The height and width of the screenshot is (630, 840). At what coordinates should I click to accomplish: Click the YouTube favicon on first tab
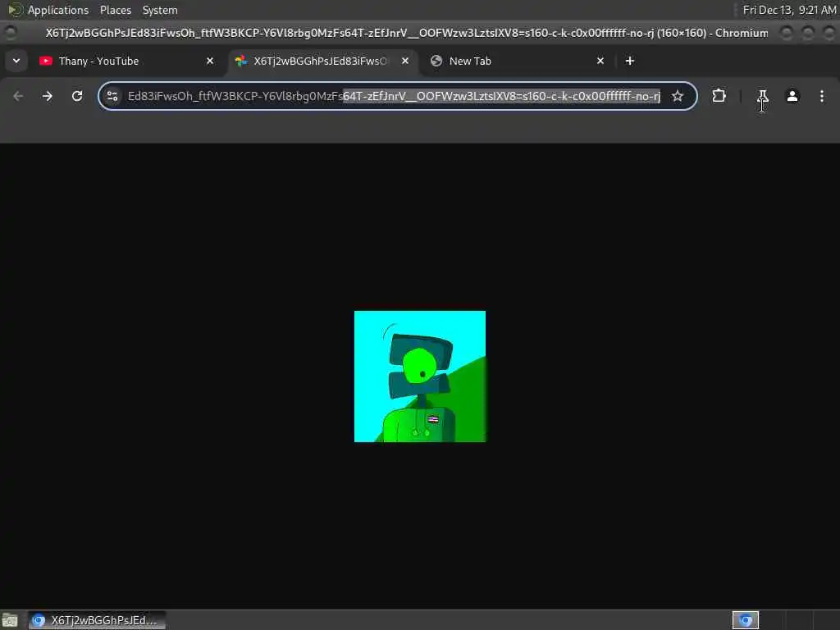[x=46, y=61]
